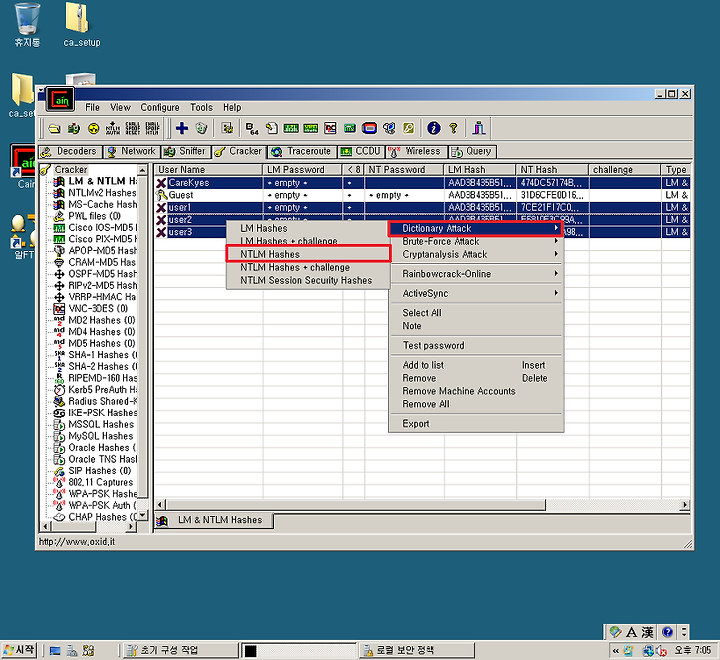The height and width of the screenshot is (660, 720).
Task: Choose Export in context menu
Action: point(476,423)
